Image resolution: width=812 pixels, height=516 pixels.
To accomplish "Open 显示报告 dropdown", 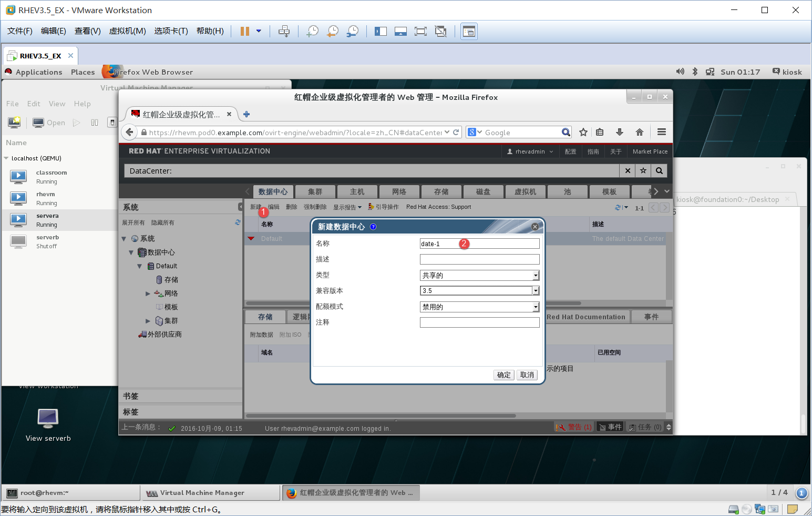I will tap(347, 207).
